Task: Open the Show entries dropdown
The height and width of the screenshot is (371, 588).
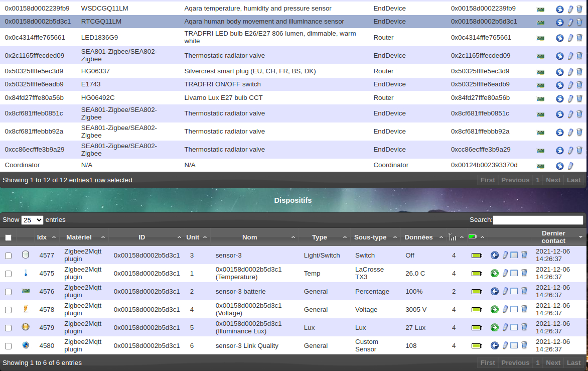Action: coord(32,219)
